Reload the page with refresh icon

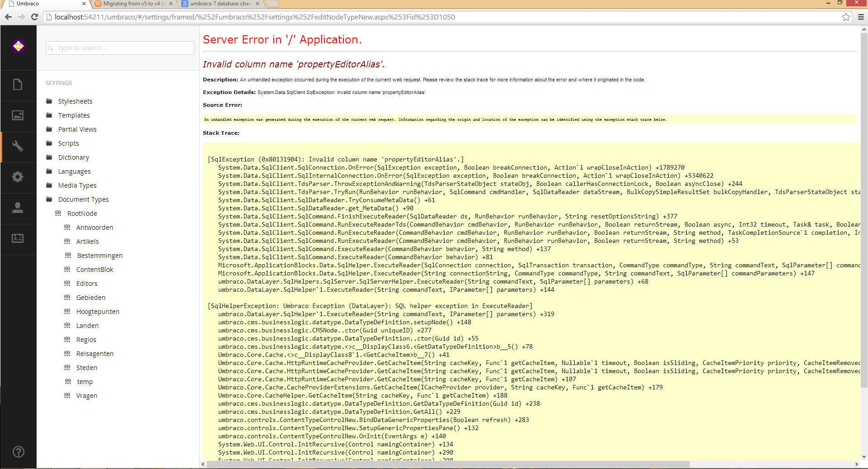coord(34,17)
